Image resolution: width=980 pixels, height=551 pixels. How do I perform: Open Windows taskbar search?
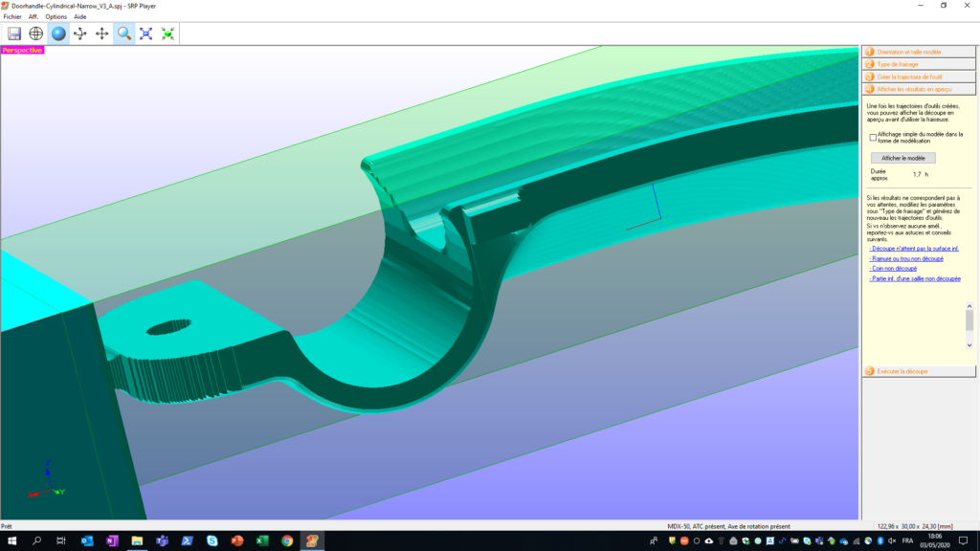[x=36, y=541]
